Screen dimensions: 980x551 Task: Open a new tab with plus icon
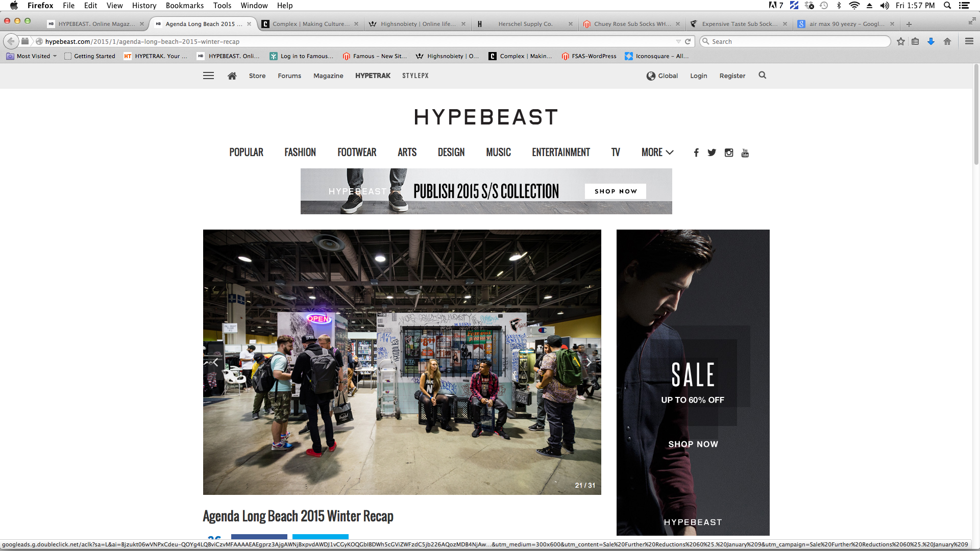pos(909,24)
